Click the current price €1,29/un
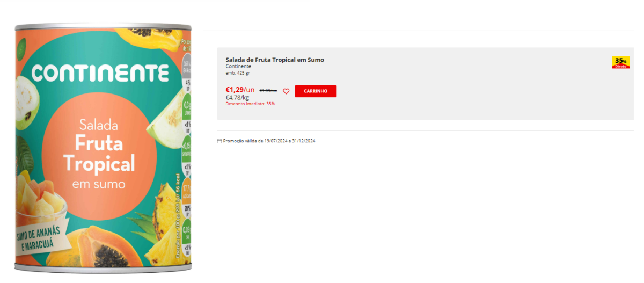Image resolution: width=644 pixels, height=283 pixels. (x=240, y=90)
